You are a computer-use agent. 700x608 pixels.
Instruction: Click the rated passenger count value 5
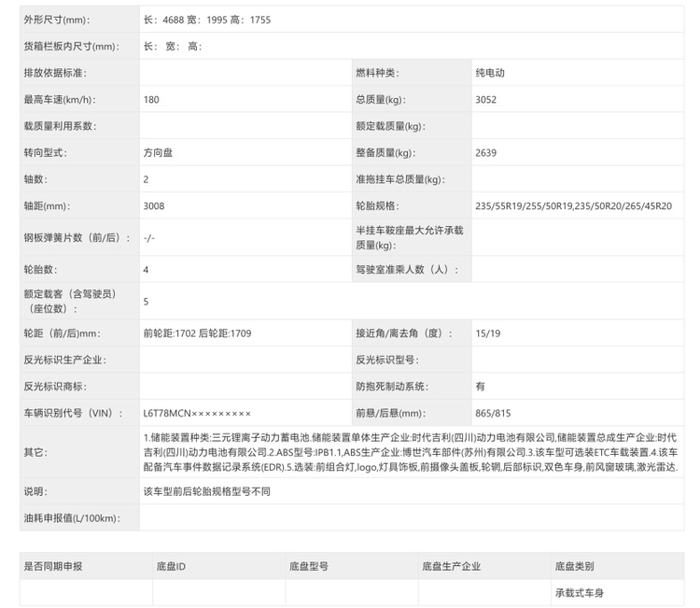tap(147, 302)
